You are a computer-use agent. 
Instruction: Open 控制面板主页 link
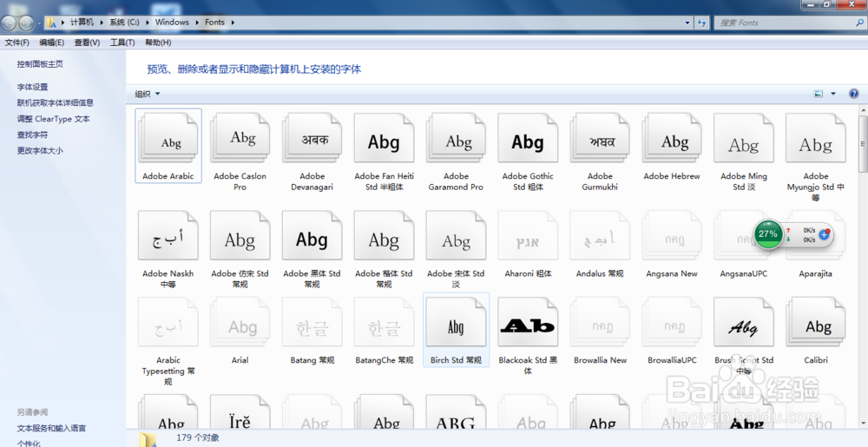(x=40, y=64)
